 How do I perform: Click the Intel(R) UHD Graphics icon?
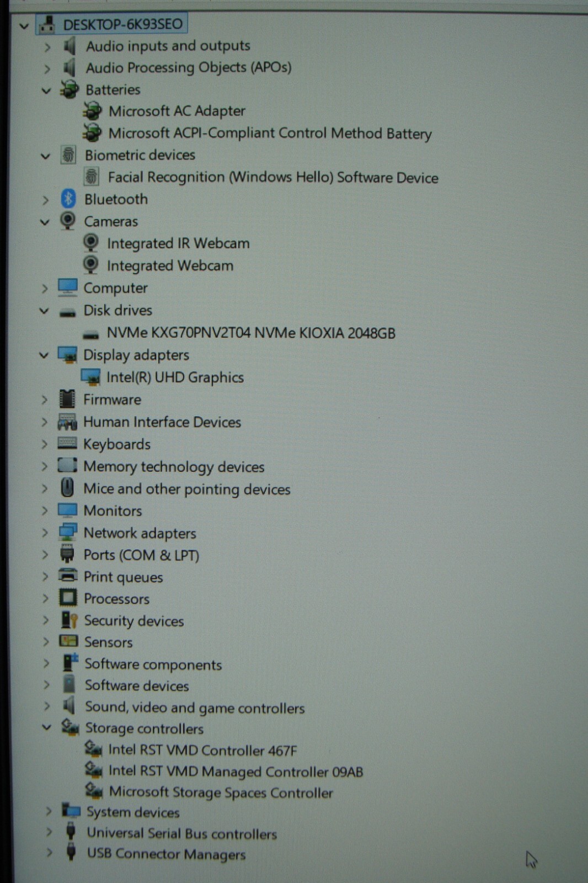click(x=90, y=377)
